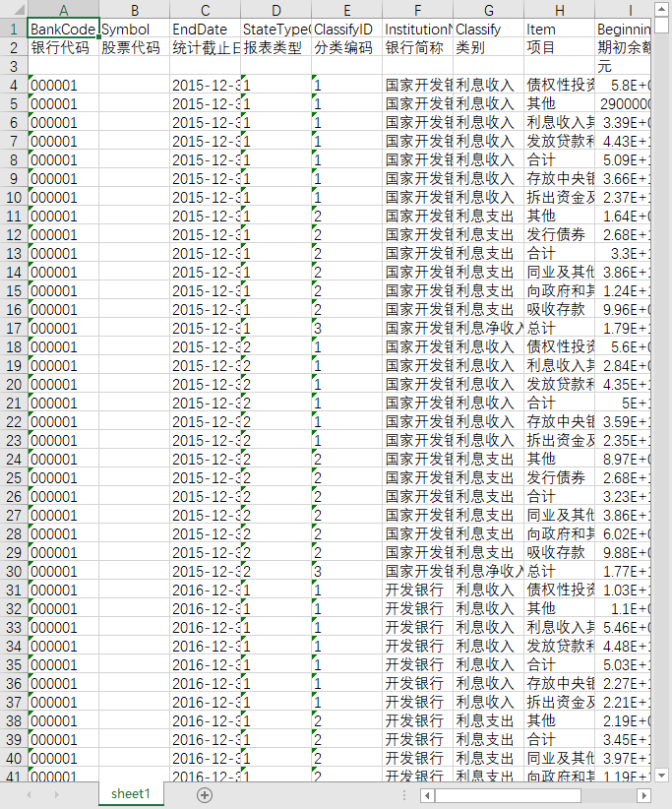Click the 银行代码 cell
The width and height of the screenshot is (672, 809).
(x=63, y=47)
